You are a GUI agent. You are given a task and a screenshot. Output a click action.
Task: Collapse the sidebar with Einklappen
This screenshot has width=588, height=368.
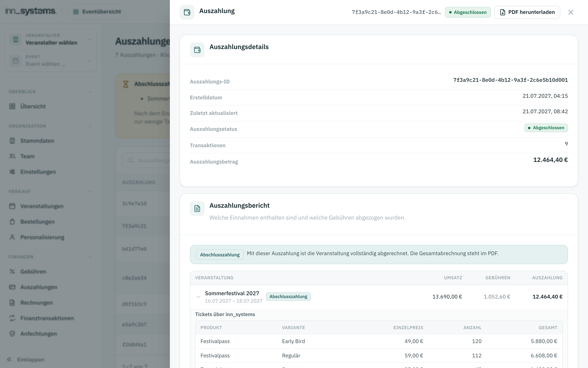[26, 359]
